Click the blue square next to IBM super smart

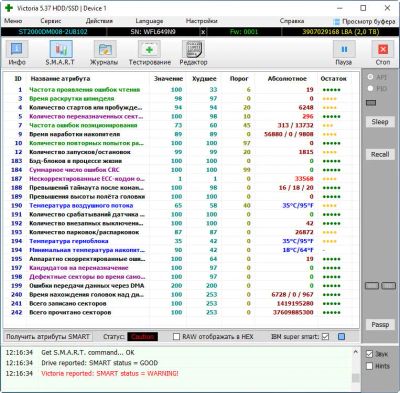coord(341,337)
